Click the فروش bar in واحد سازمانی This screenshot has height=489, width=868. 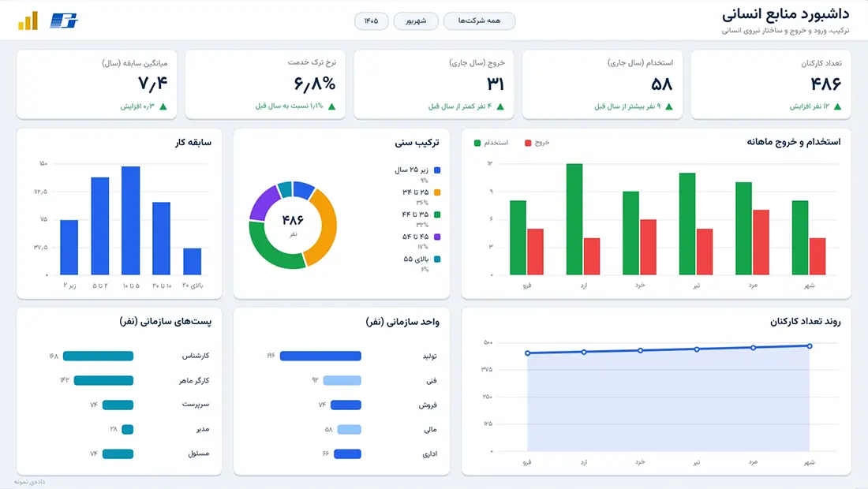pos(346,405)
